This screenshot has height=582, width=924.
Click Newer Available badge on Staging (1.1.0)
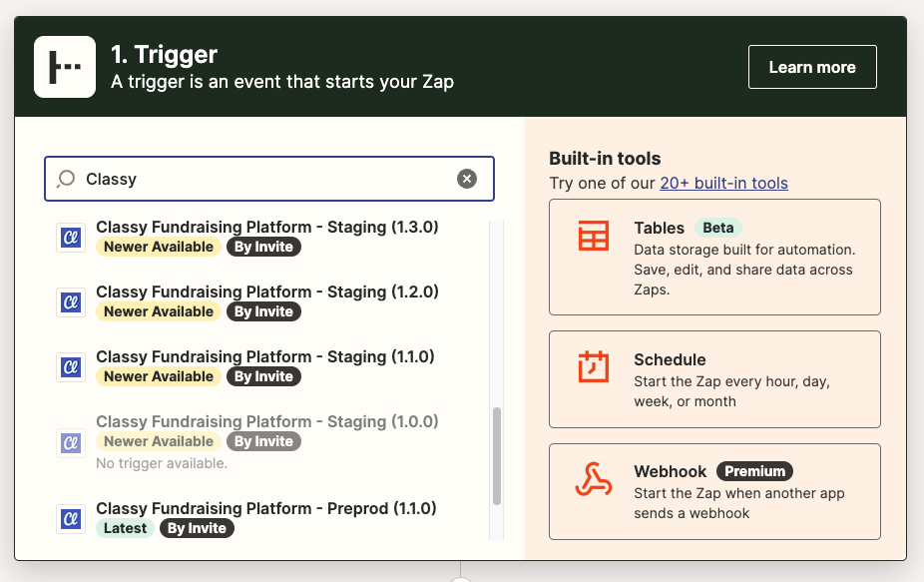pyautogui.click(x=159, y=376)
